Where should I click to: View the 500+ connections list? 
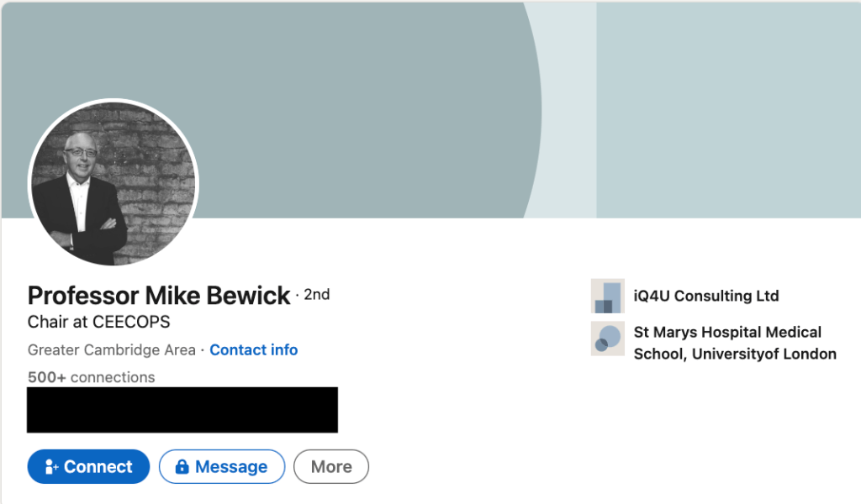[91, 377]
